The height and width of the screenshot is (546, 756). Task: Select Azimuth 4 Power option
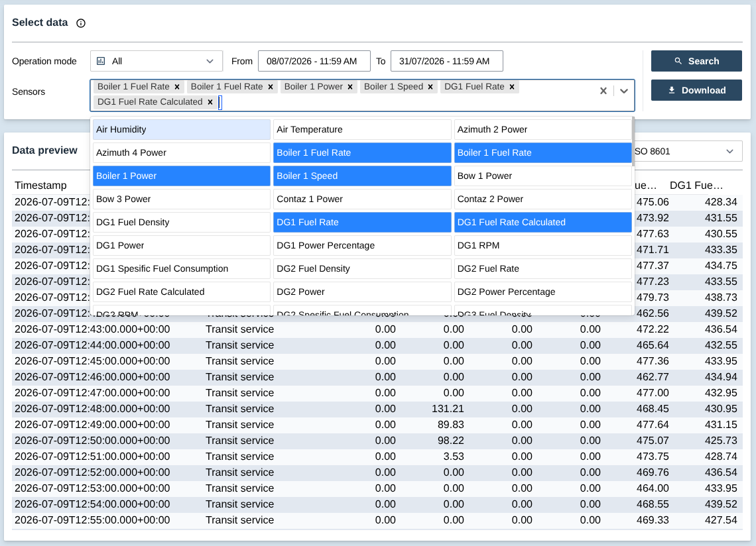181,153
